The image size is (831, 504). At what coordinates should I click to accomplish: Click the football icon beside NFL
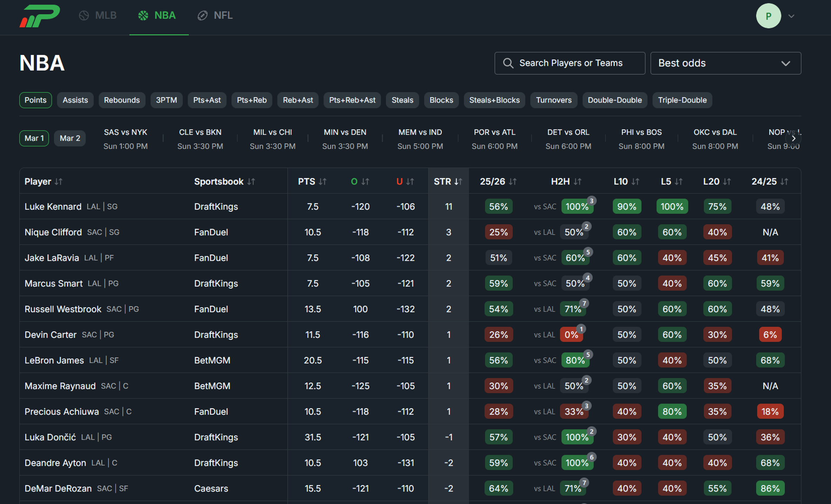pyautogui.click(x=202, y=15)
